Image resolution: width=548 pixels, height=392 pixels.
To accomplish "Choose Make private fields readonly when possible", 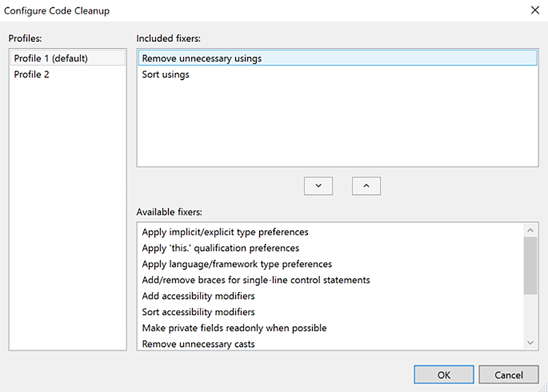I will click(x=234, y=328).
